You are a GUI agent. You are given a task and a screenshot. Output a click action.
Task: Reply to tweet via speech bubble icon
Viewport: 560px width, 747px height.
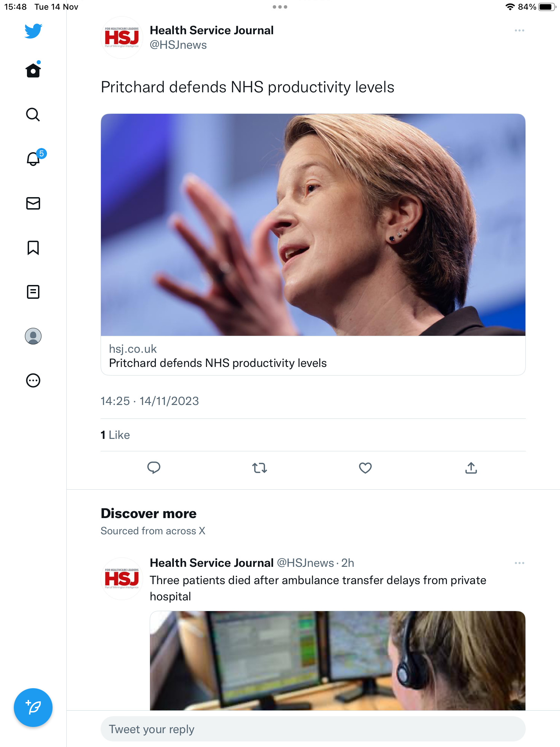154,468
